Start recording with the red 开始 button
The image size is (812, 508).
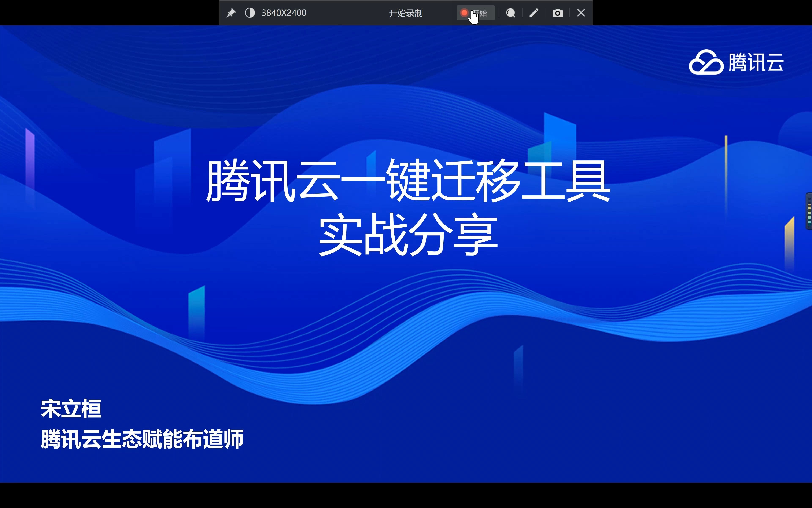pyautogui.click(x=475, y=13)
